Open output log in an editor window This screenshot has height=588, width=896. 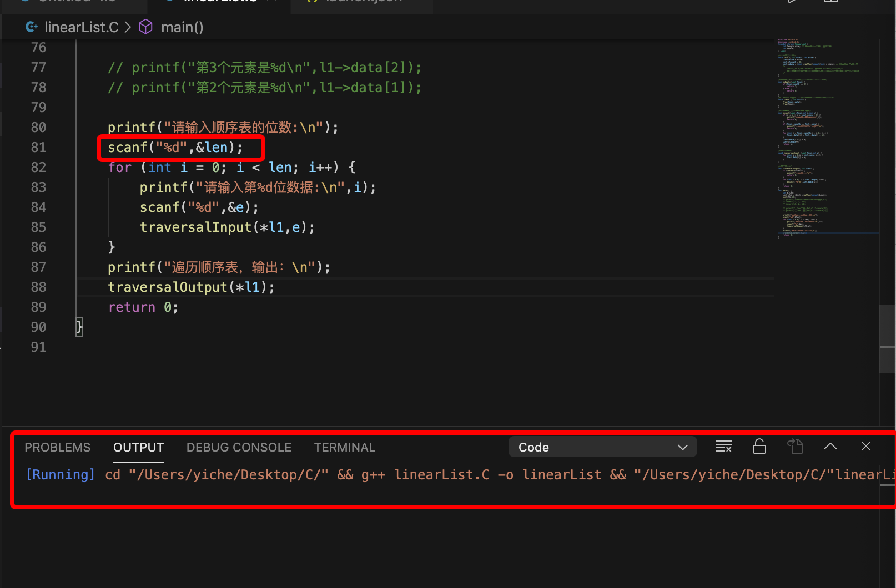[796, 445]
